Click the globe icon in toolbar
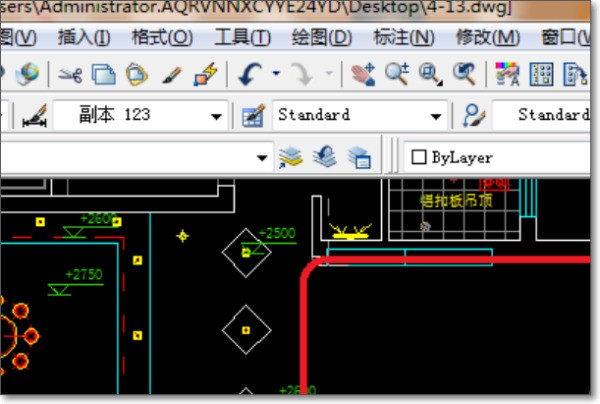Viewport: 600px width, 404px height. (28, 73)
